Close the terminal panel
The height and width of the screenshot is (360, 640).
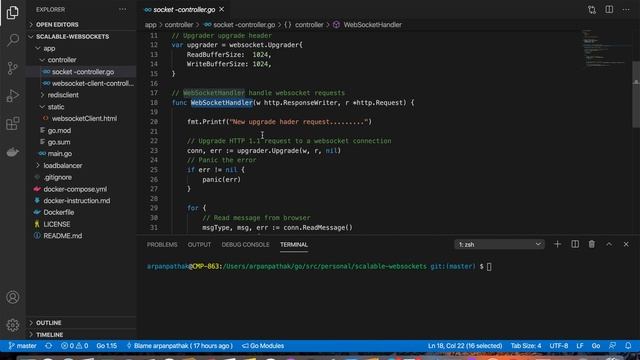coord(626,244)
